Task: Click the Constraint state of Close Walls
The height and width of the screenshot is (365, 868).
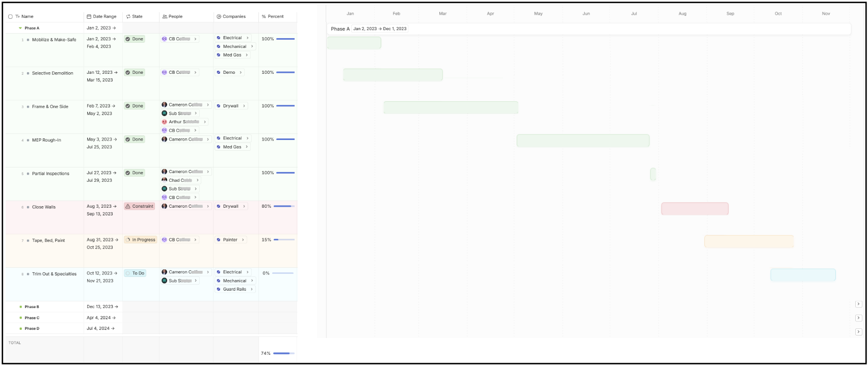Action: pos(140,207)
